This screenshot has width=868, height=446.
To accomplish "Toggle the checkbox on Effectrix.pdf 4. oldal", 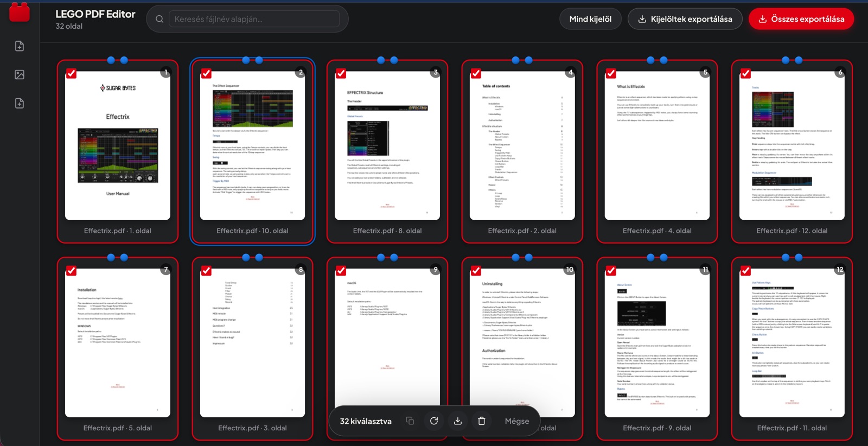I will click(x=611, y=74).
